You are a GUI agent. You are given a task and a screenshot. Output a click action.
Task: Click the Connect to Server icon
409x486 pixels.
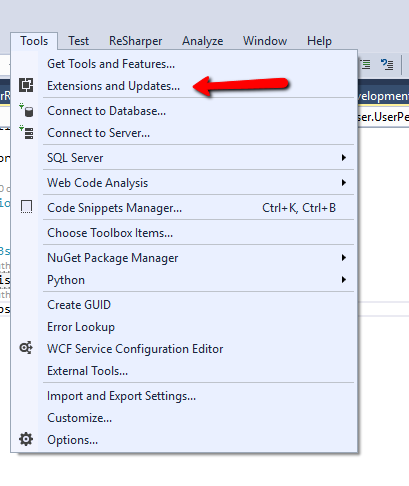point(26,132)
